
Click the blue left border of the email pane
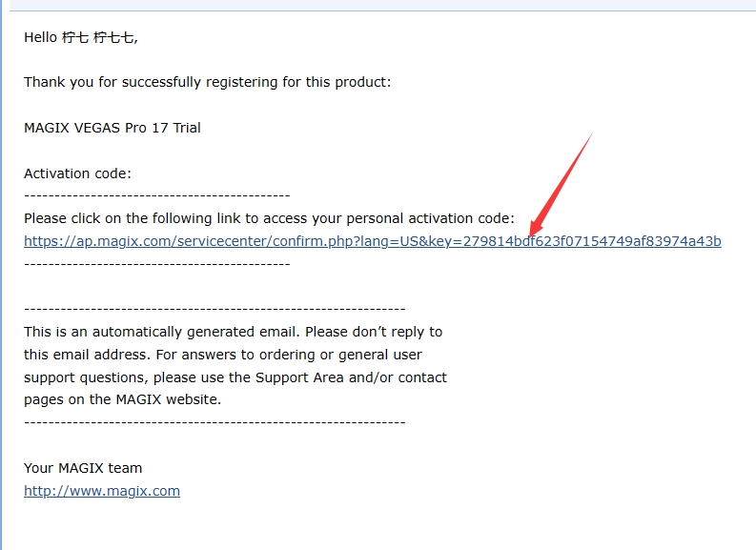1,275
